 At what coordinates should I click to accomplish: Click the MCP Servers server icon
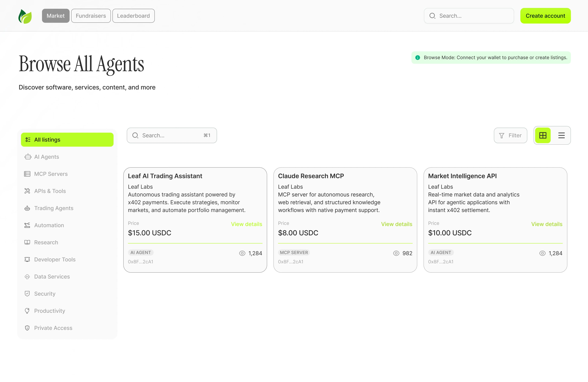click(27, 174)
